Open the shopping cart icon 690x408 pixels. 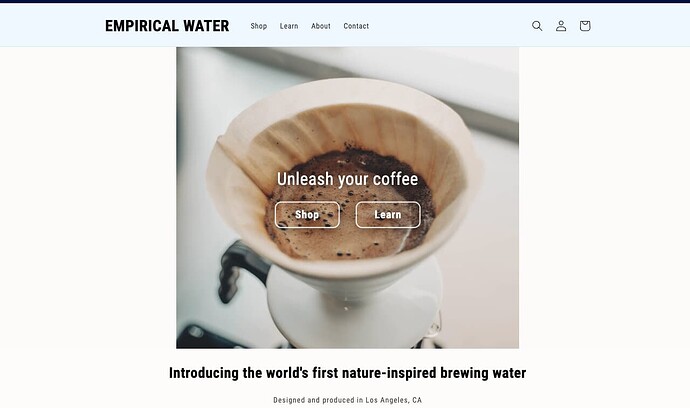[584, 26]
